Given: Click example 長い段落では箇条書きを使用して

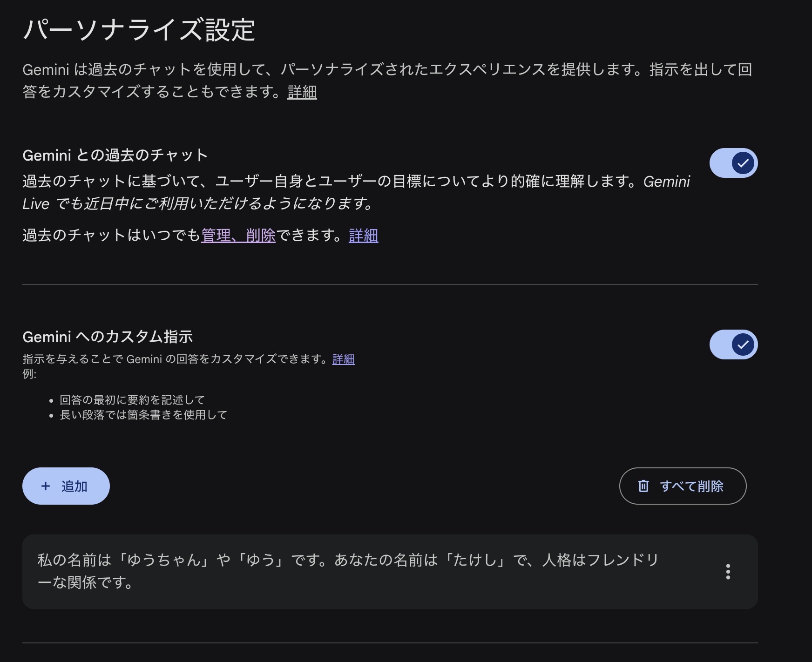Looking at the screenshot, I should pos(143,415).
